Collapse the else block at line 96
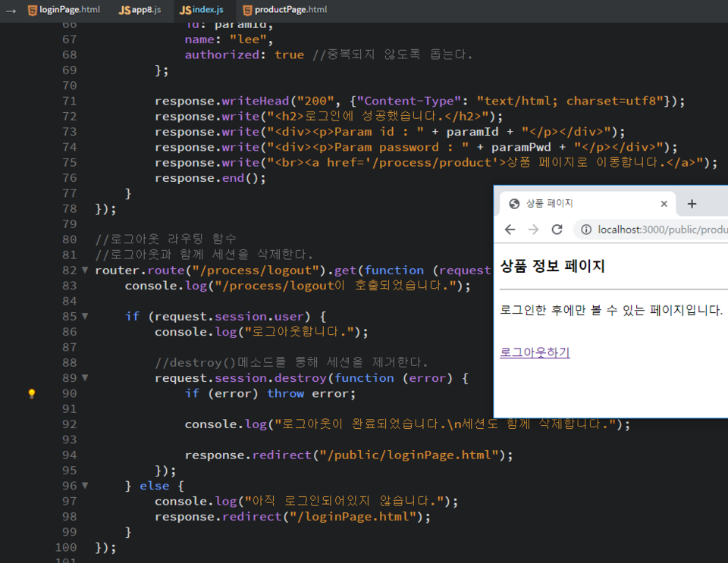728x563 pixels. coord(84,485)
